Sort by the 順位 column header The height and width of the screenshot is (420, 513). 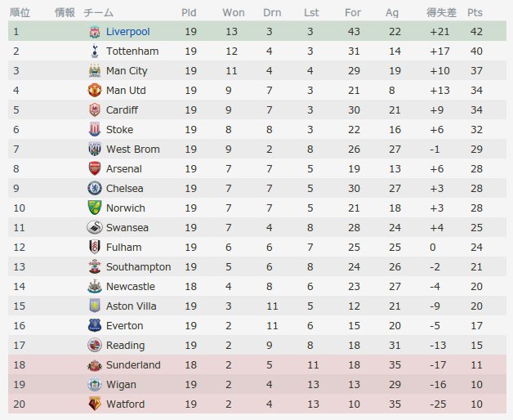pyautogui.click(x=20, y=13)
